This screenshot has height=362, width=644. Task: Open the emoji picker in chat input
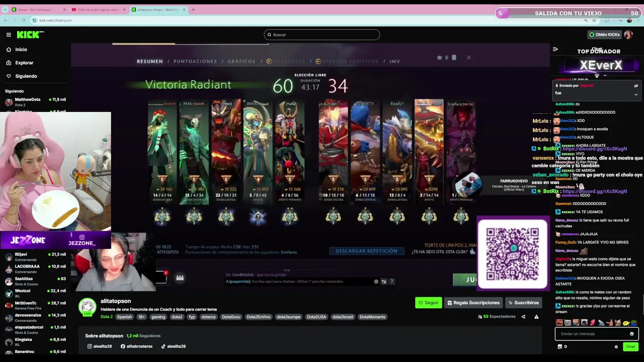(632, 334)
